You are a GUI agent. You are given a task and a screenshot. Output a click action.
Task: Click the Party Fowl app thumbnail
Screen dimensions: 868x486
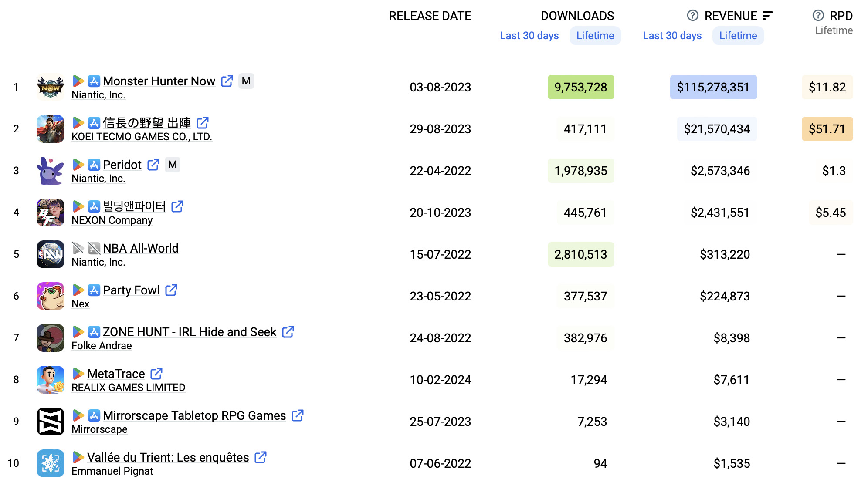[x=51, y=296]
